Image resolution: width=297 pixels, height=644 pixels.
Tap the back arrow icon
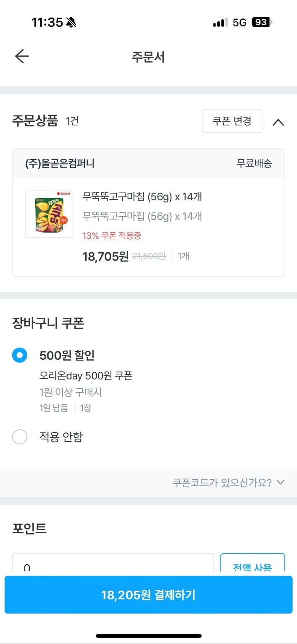tap(21, 56)
